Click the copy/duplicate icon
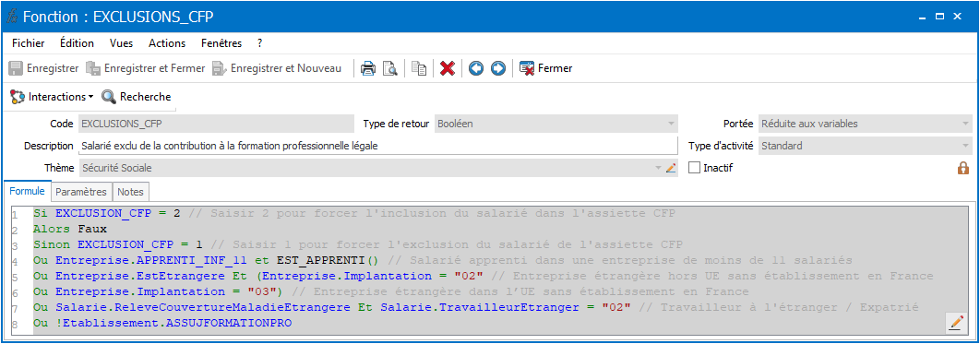 point(419,68)
